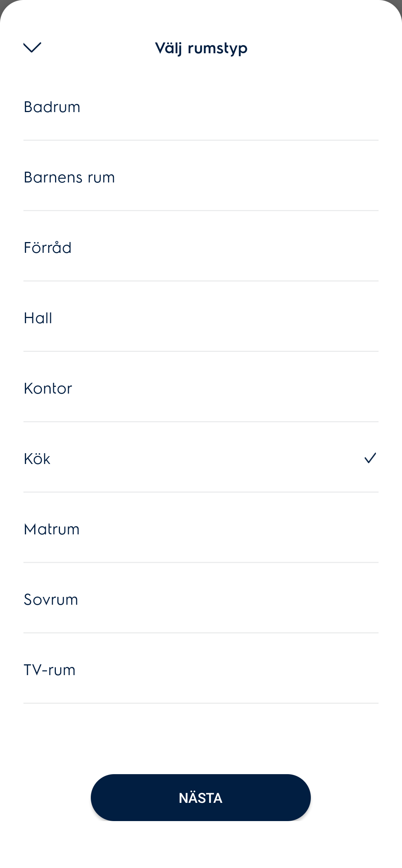This screenshot has width=402, height=868.
Task: Select Badrum as room type
Action: pos(52,107)
